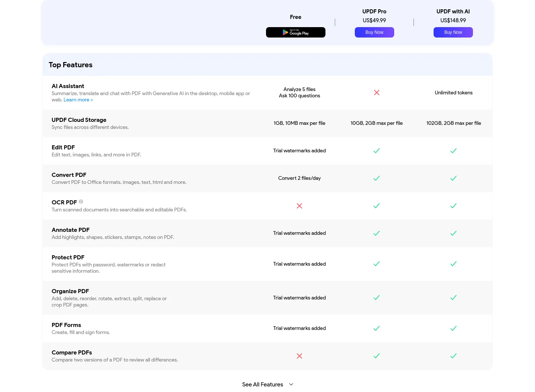Click the 'UPDF Cloud Storage' feature title
The width and height of the screenshot is (535, 392).
pos(79,120)
